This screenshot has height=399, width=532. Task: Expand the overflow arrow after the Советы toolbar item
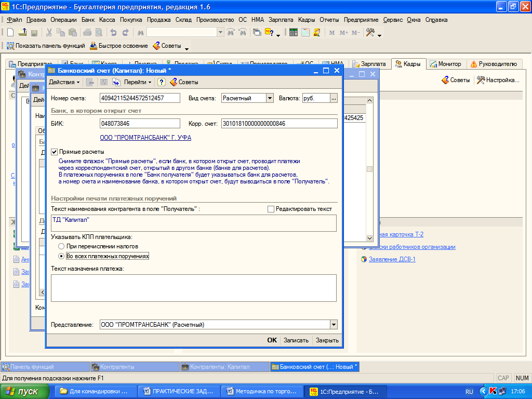(x=187, y=49)
